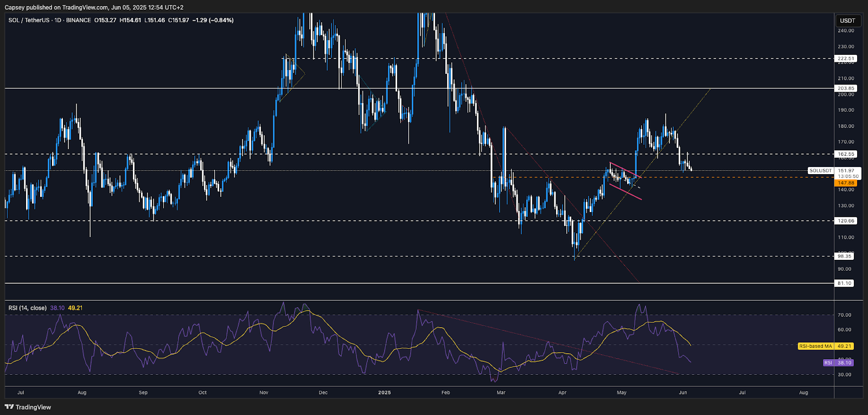Select the orange 147.88 price label
This screenshot has width=868, height=415.
(x=846, y=183)
